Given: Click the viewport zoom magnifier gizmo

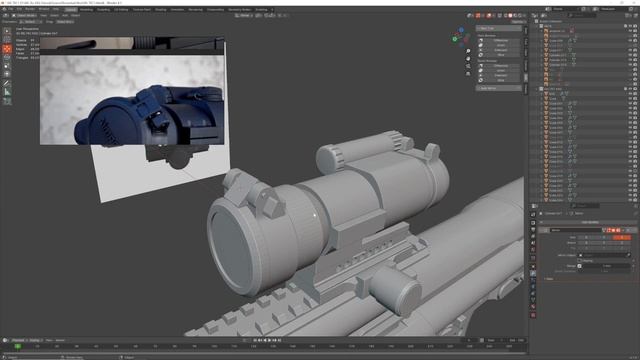Looking at the screenshot, I should 468,51.
